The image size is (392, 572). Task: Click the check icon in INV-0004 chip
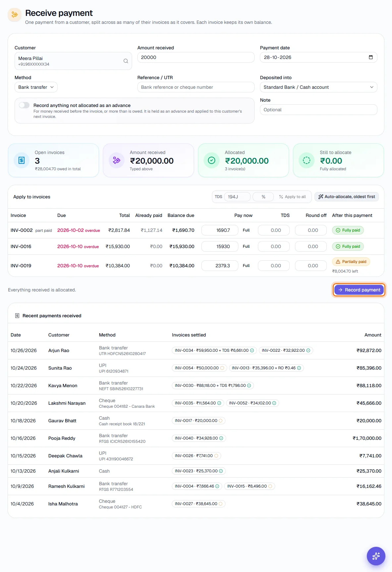217,486
